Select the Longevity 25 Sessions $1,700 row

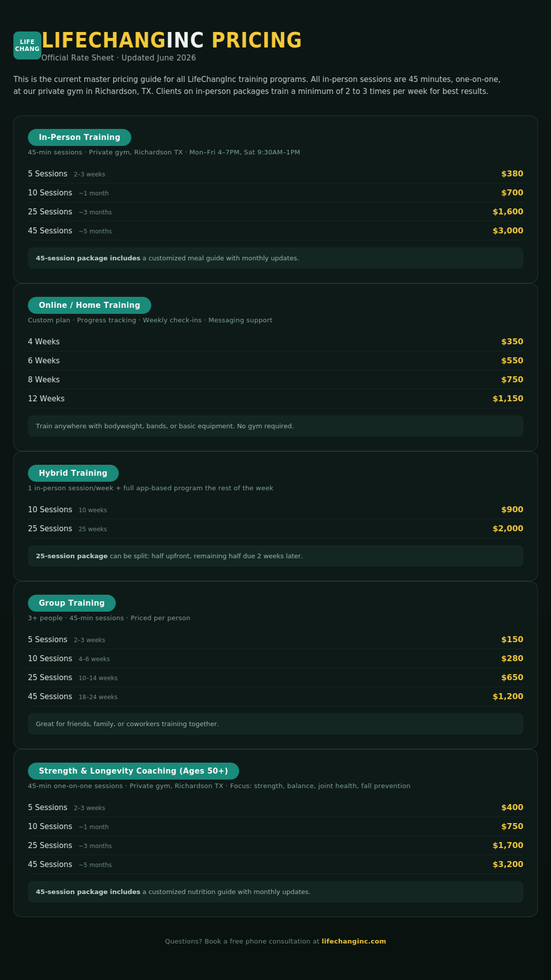pos(276,846)
